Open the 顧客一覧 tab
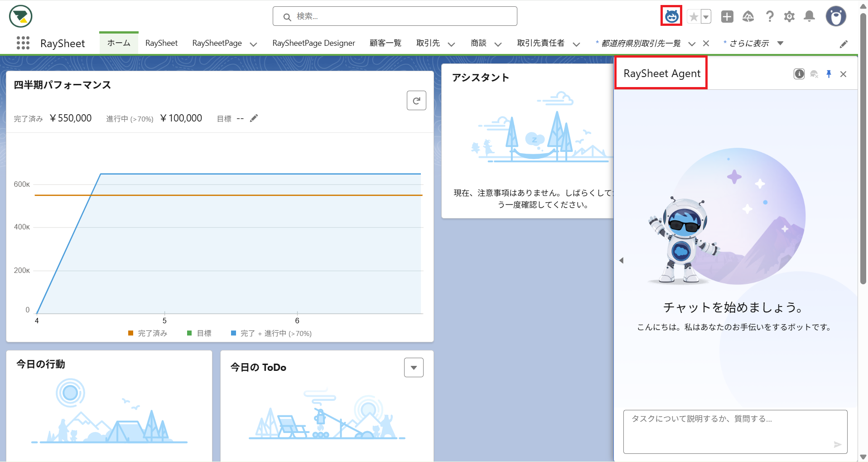The width and height of the screenshot is (868, 462). (385, 43)
